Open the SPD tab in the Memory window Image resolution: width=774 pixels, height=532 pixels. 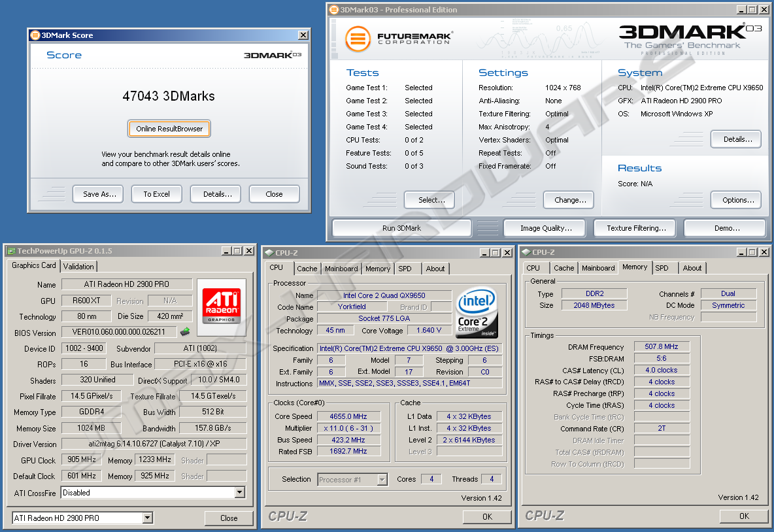(x=662, y=268)
